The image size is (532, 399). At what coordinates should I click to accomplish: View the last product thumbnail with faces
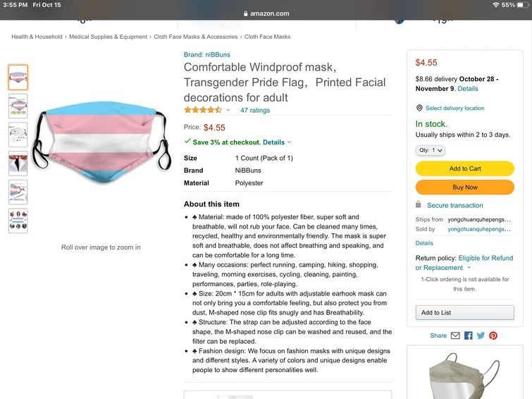[x=18, y=221]
